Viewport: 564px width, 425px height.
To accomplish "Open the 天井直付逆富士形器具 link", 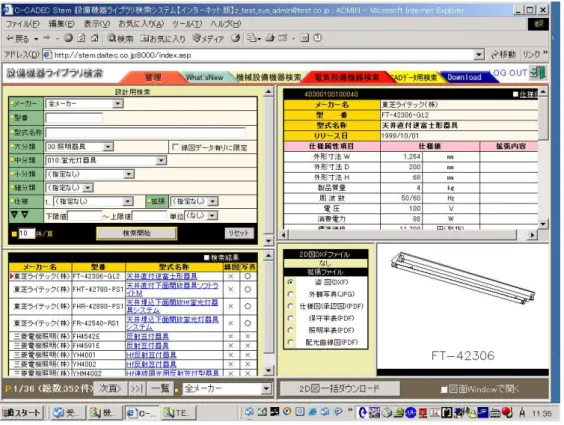I will (x=162, y=276).
